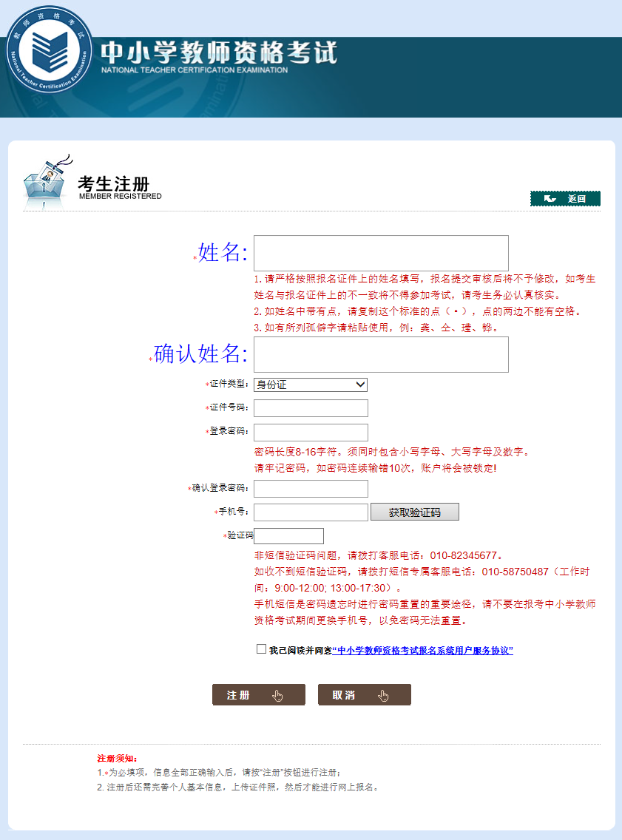622x840 pixels.
Task: Tick the agreement checkbox 我已阅读并同意
Action: pos(261,649)
